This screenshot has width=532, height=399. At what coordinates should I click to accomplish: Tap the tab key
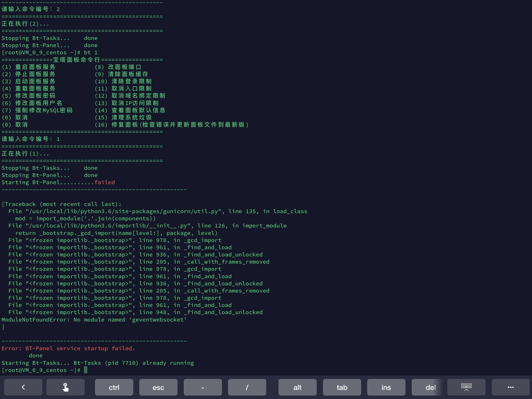click(342, 387)
